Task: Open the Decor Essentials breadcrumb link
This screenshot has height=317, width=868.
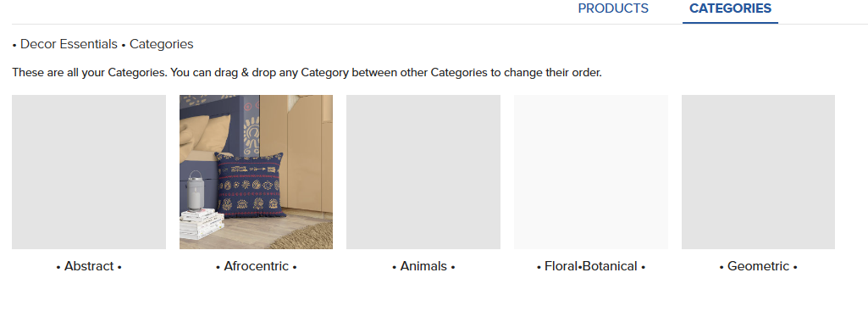Action: coord(69,44)
